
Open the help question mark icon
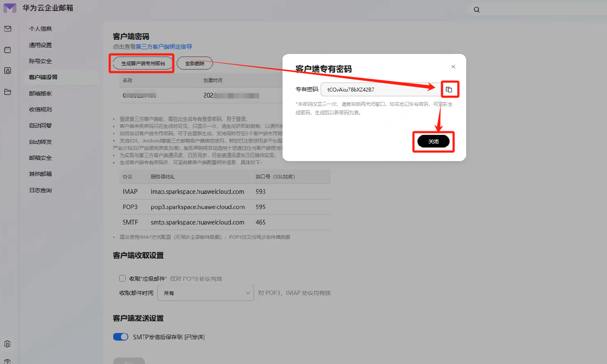pyautogui.click(x=7, y=361)
